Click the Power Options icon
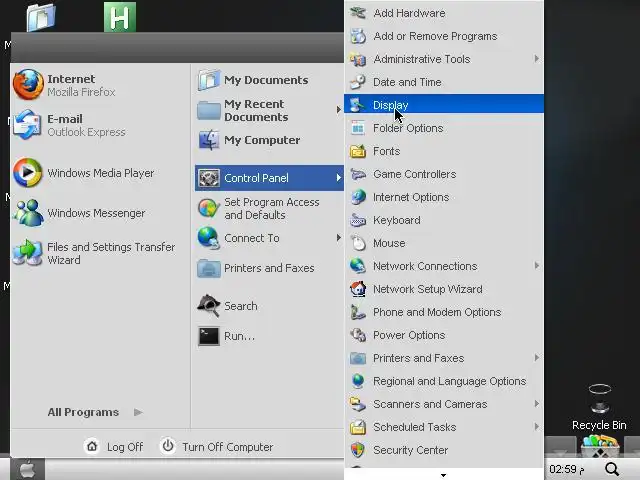 coord(358,335)
